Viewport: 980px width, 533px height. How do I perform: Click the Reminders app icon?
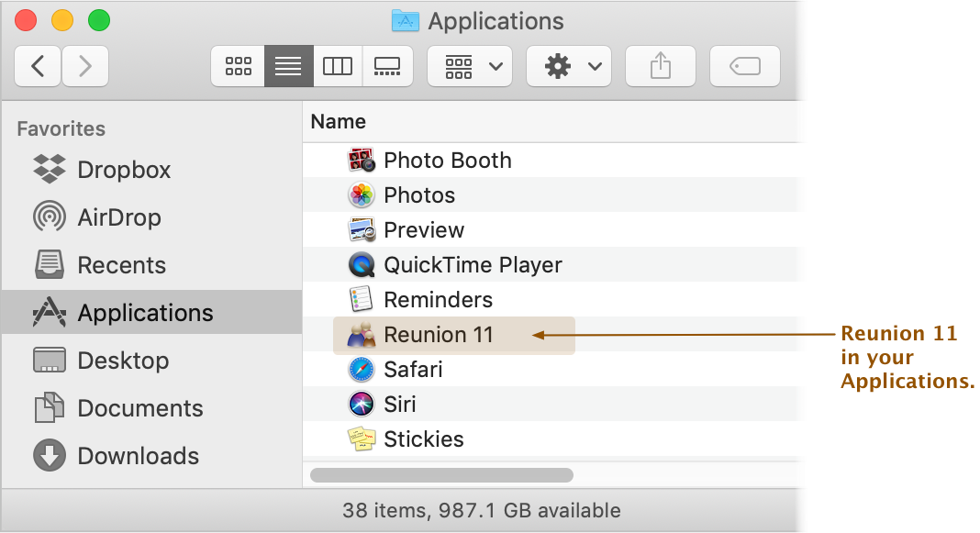pos(362,299)
